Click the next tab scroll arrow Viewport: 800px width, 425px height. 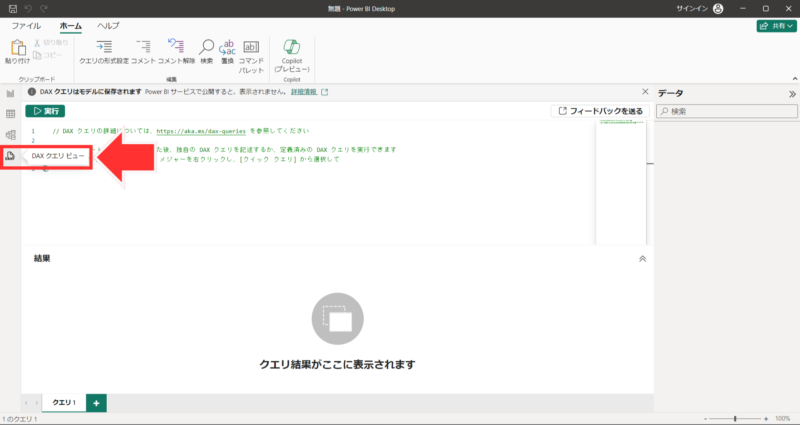click(36, 403)
